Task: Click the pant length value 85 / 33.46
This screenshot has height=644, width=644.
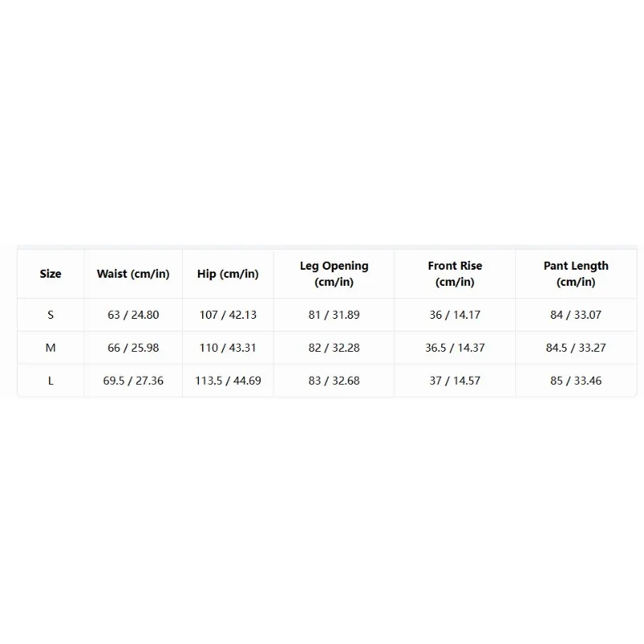Action: coord(576,381)
